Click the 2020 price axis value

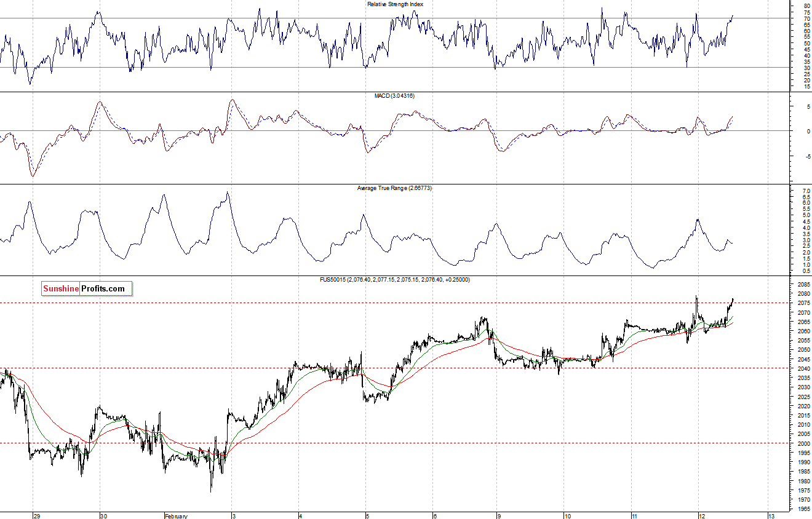803,406
